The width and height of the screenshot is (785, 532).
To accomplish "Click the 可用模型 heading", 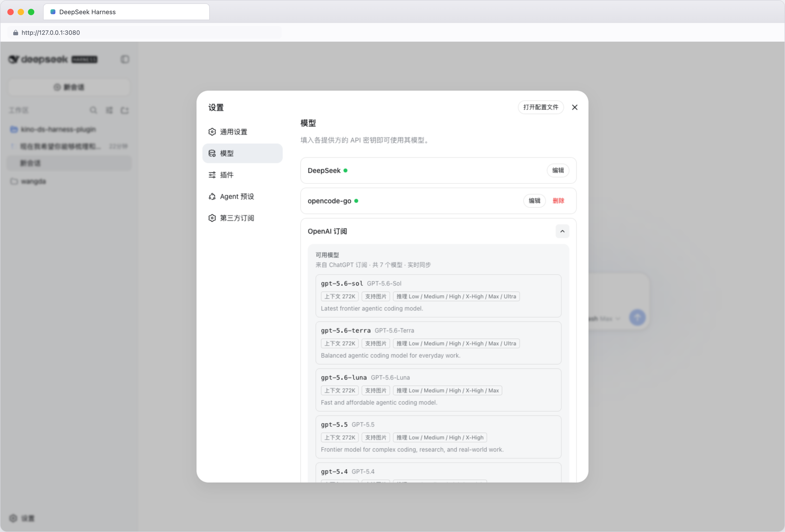I will click(327, 255).
